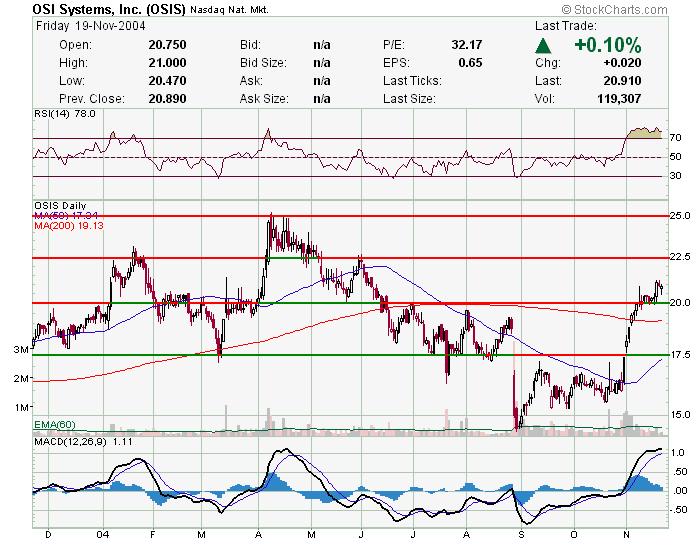This screenshot has height=546, width=700.
Task: Click the StockCharts.com copyright text
Action: click(x=615, y=9)
